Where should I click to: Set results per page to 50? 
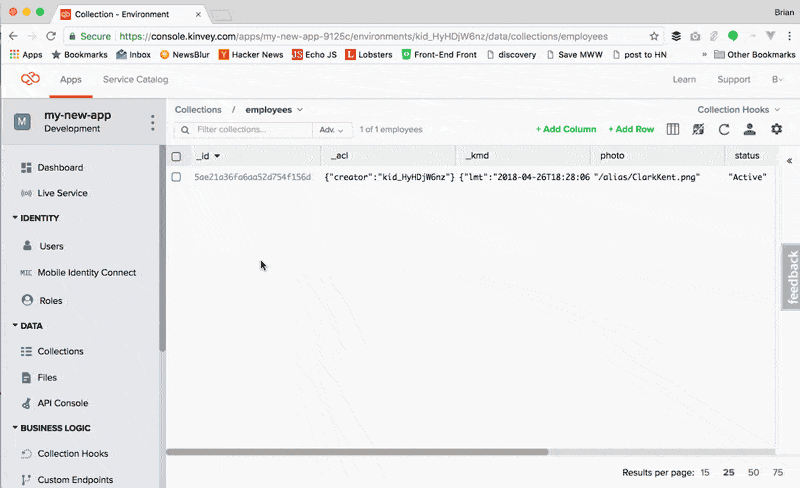(754, 471)
